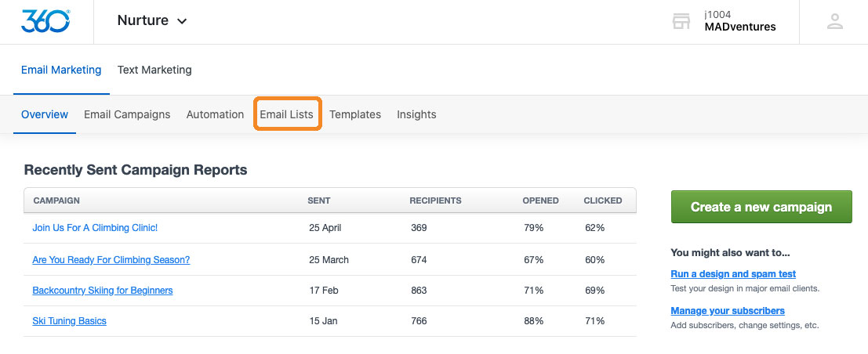Image resolution: width=868 pixels, height=354 pixels.
Task: View the Templates tab
Action: pyautogui.click(x=355, y=114)
